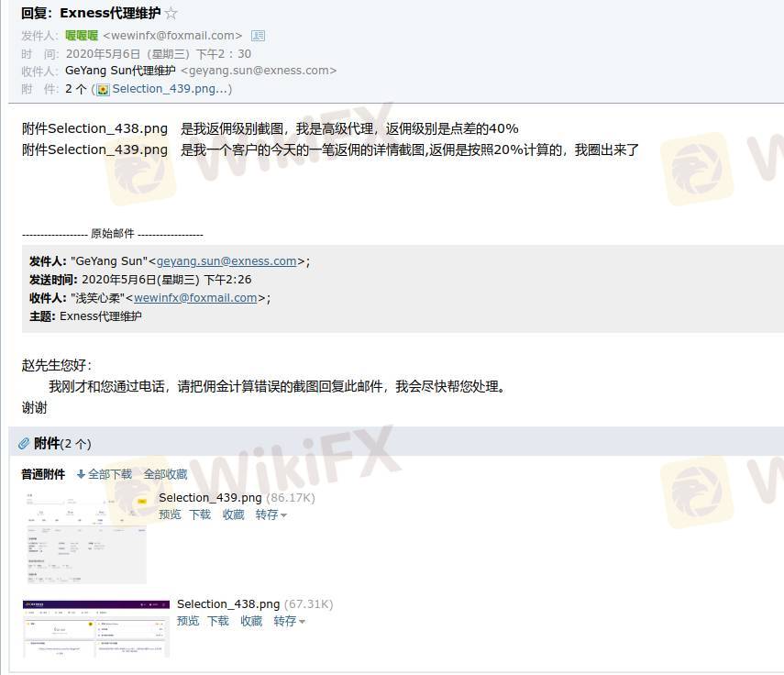This screenshot has height=675, width=784.
Task: Open the 转存 dropdown for Selection_439.png
Action: pos(271,515)
